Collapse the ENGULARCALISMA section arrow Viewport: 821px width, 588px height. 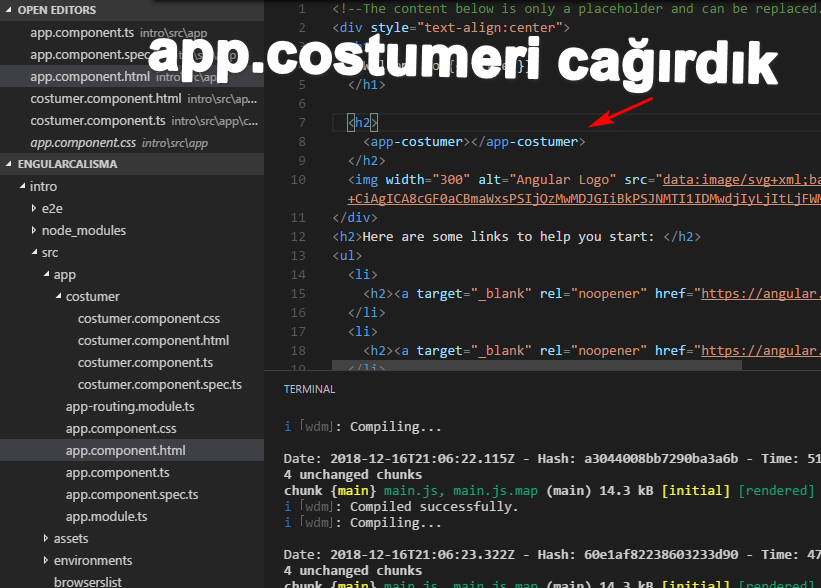8,164
